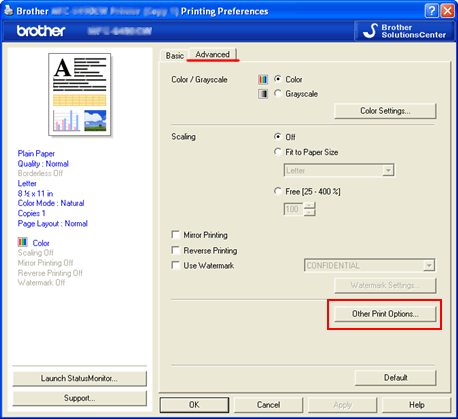Select Fit to Paper Size option
458x419 pixels.
[278, 152]
